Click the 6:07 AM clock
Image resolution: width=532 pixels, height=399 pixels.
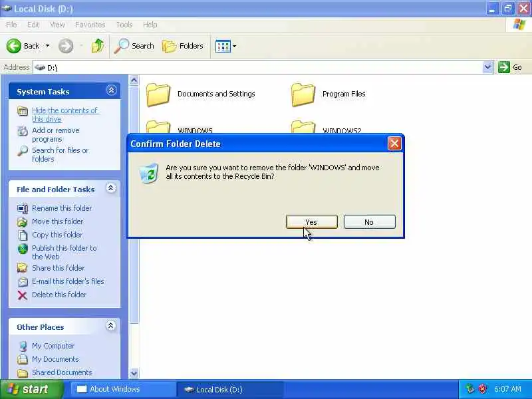click(507, 389)
